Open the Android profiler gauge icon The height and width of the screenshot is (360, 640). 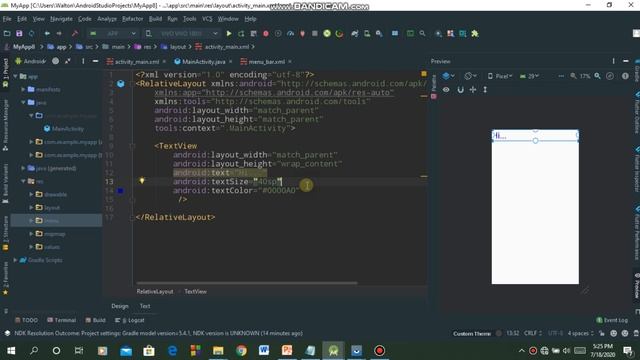(x=290, y=33)
